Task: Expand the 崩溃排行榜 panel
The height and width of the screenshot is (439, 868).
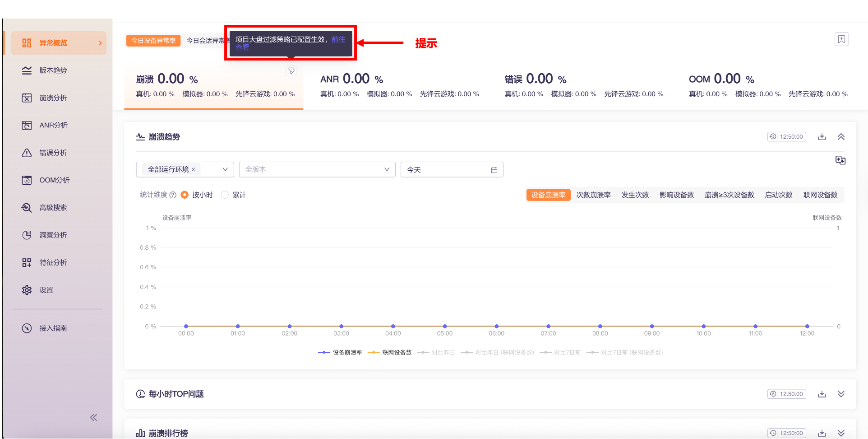Action: tap(841, 433)
